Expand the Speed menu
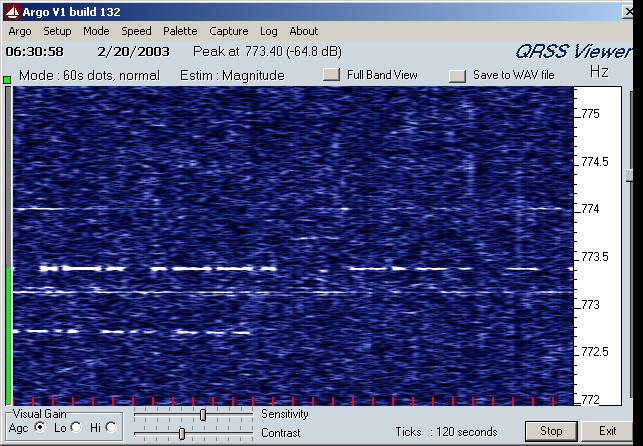Screen dimensions: 643x446 coord(136,31)
